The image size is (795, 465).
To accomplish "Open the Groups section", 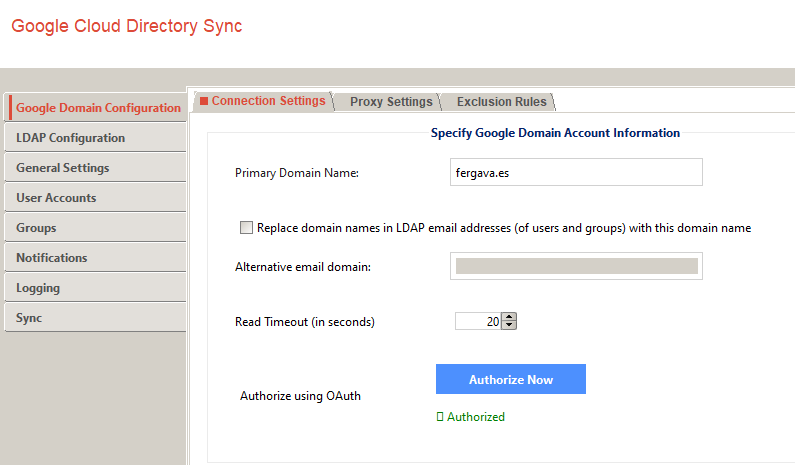I will coord(95,228).
